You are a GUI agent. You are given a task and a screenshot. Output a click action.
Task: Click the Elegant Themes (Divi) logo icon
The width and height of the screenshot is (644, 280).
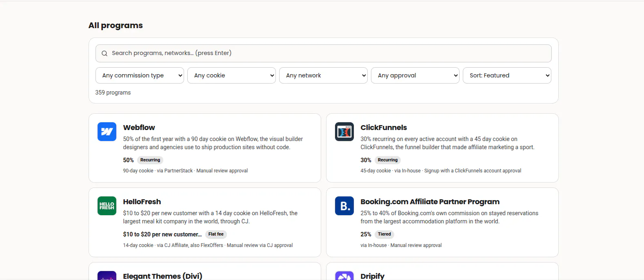click(x=107, y=276)
